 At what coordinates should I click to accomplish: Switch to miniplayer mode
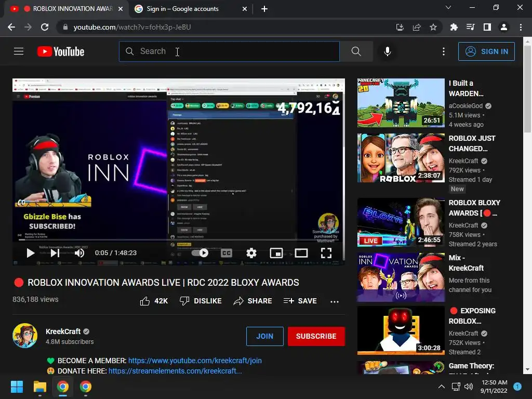[x=276, y=253]
